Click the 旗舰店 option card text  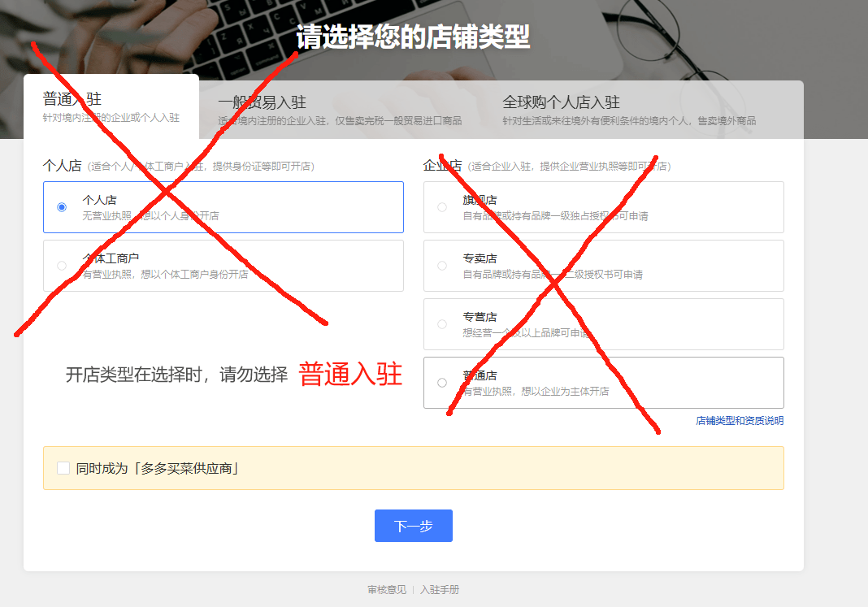click(x=480, y=200)
